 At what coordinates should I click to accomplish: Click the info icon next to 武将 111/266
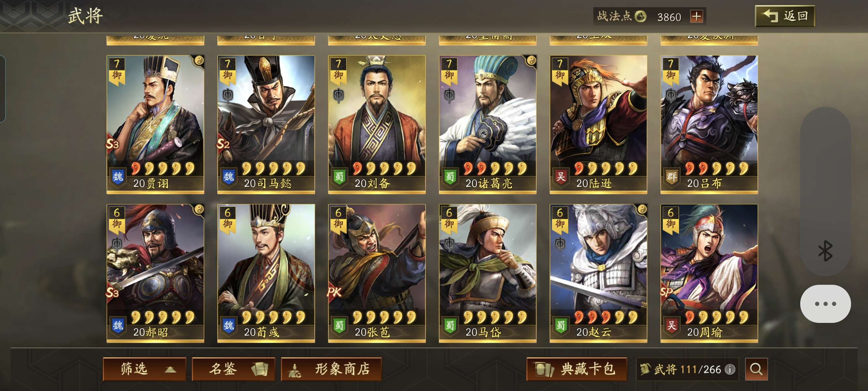[730, 369]
